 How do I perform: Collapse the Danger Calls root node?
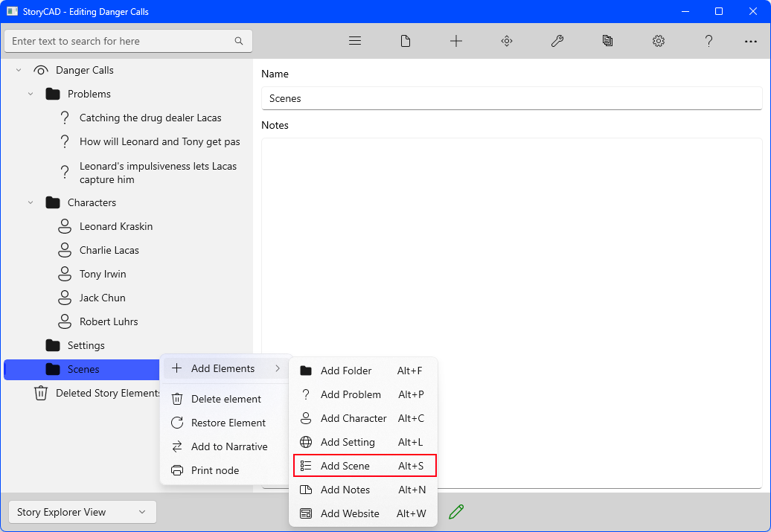[x=19, y=70]
